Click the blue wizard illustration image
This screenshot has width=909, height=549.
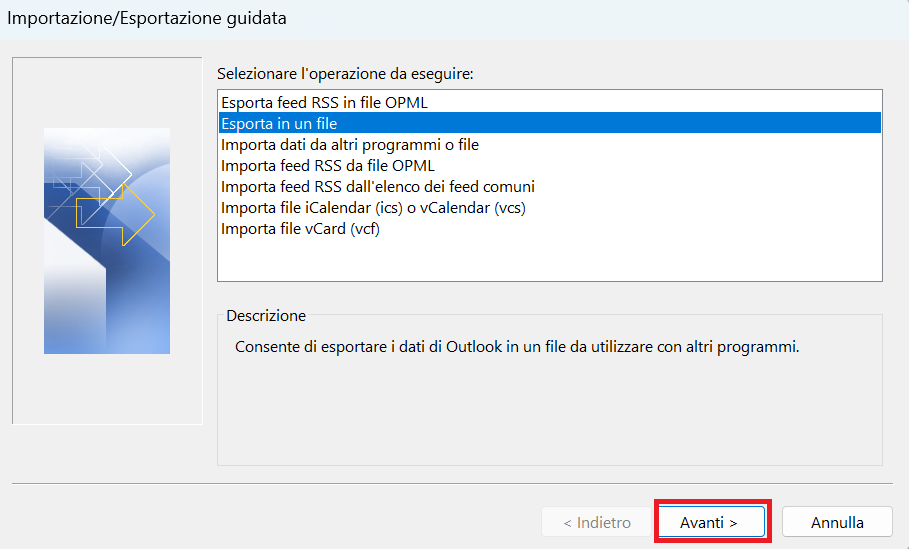tap(107, 241)
